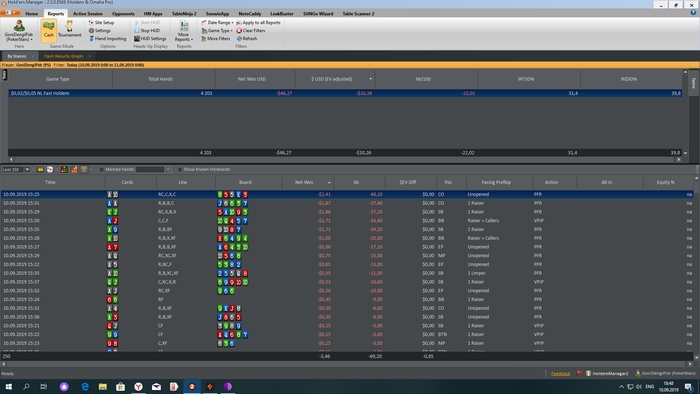
Task: Open Settings in the Options group
Action: (x=100, y=30)
